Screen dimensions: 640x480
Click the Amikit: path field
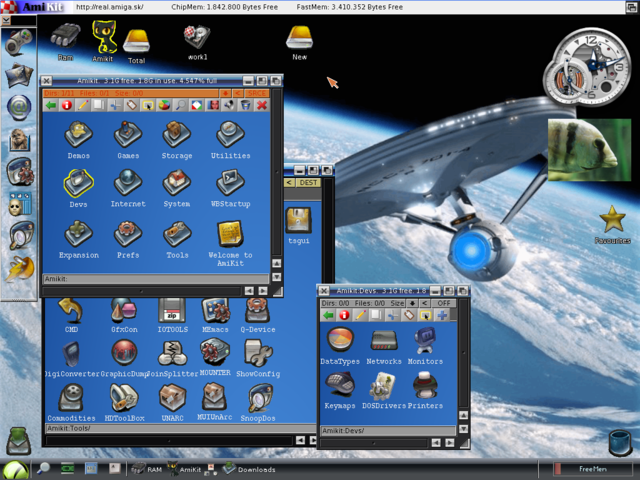pos(156,279)
